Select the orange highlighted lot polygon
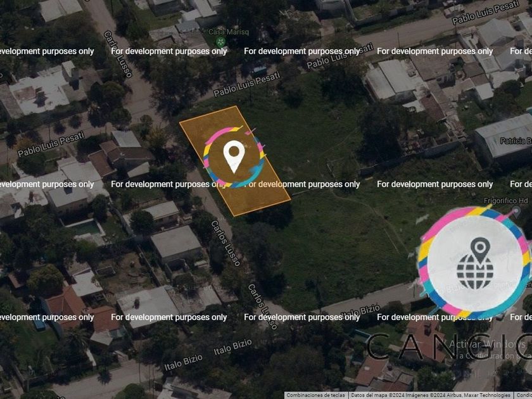 tap(235, 161)
